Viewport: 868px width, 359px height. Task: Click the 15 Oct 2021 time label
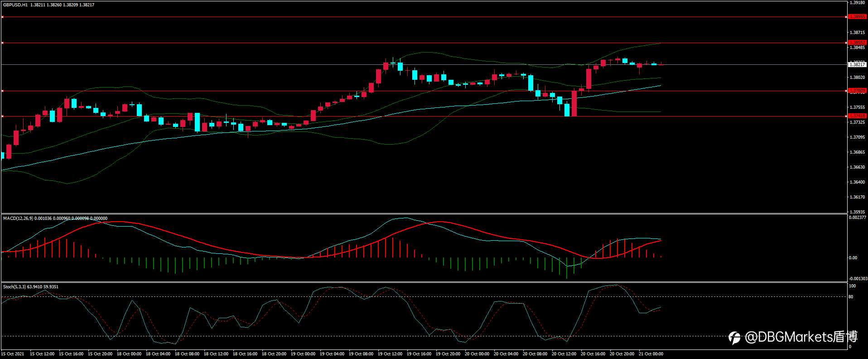[13, 354]
